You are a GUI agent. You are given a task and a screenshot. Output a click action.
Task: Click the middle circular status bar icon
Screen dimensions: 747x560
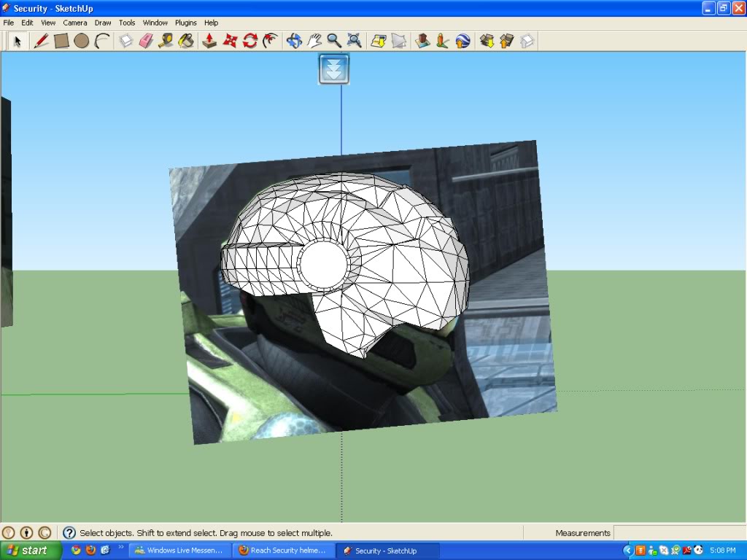27,533
